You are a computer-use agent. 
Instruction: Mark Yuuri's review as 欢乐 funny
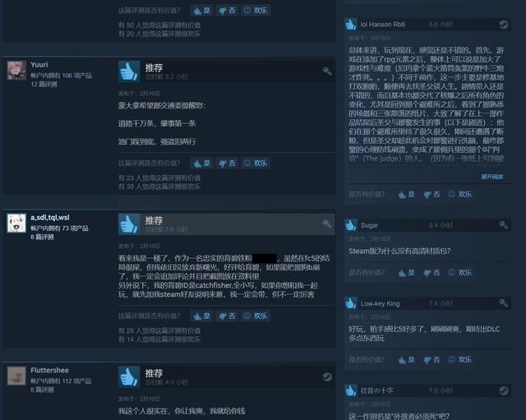tap(256, 163)
